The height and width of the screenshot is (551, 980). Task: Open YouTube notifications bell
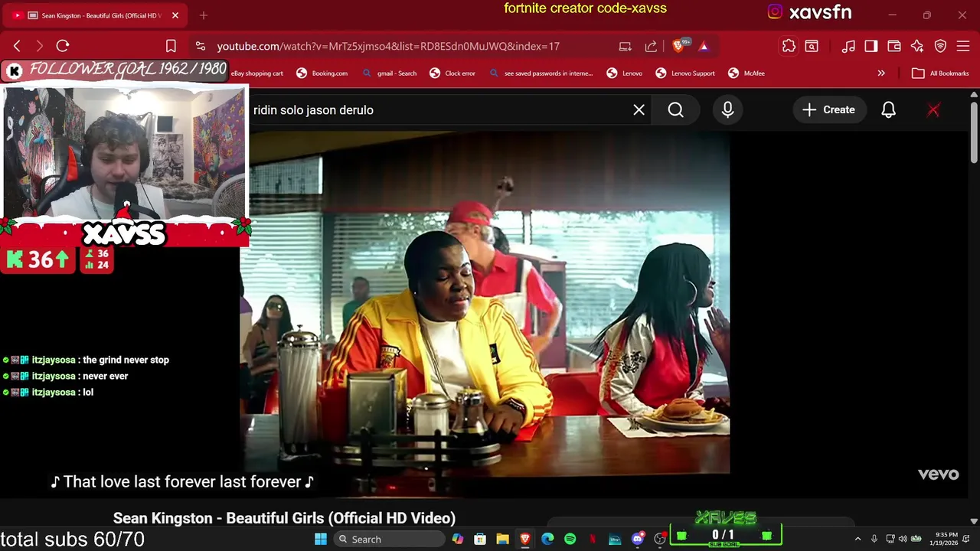tap(888, 110)
